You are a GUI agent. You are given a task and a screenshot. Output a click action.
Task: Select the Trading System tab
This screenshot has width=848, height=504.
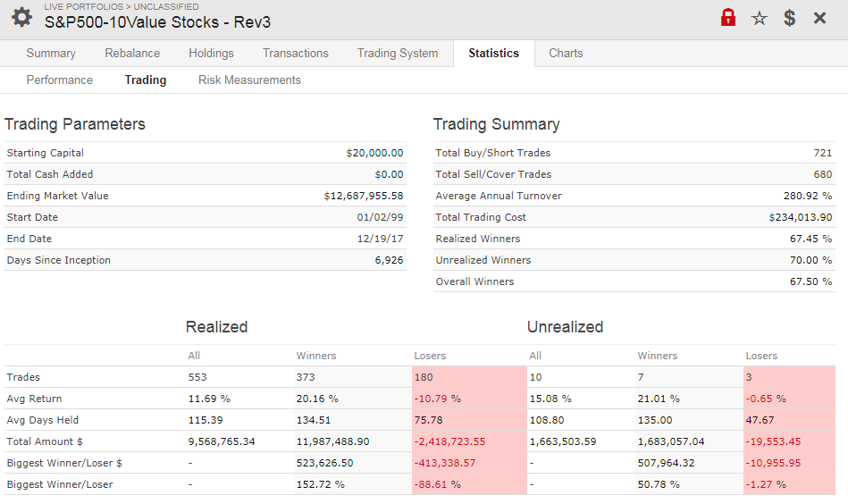398,53
